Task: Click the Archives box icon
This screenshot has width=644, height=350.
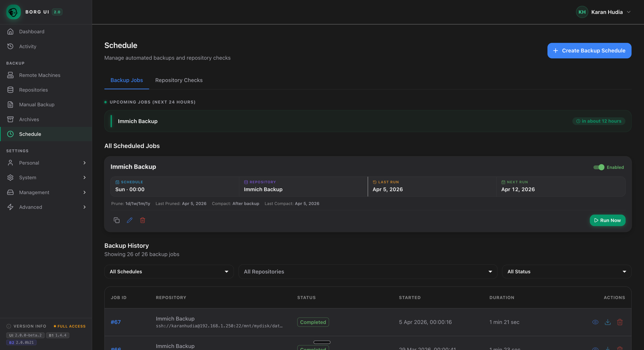Action: coord(10,119)
